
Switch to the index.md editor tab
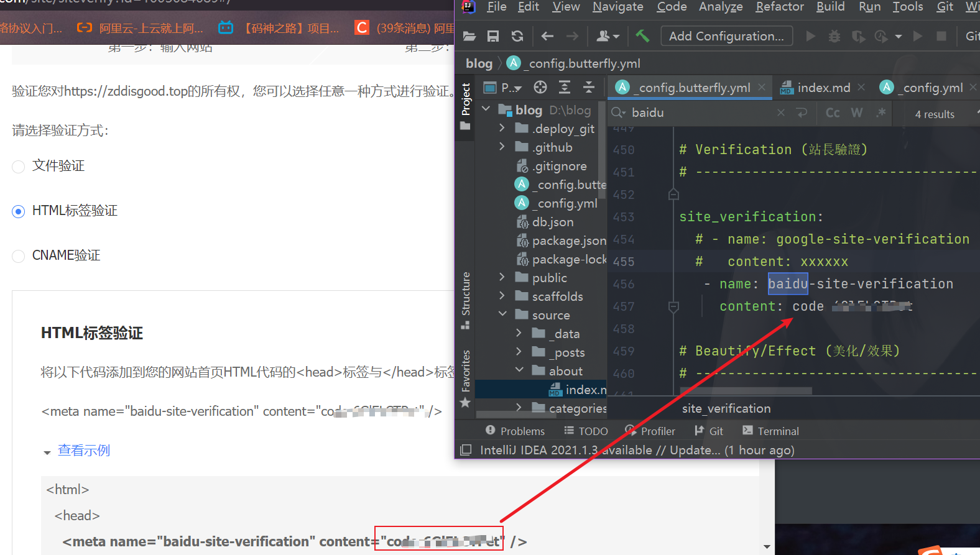click(823, 88)
